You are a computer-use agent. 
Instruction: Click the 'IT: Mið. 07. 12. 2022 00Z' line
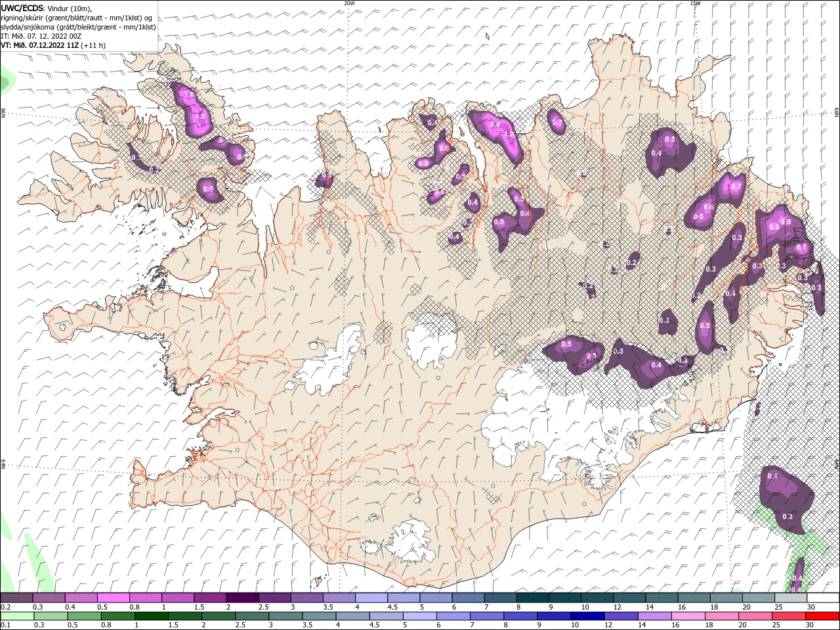point(41,36)
